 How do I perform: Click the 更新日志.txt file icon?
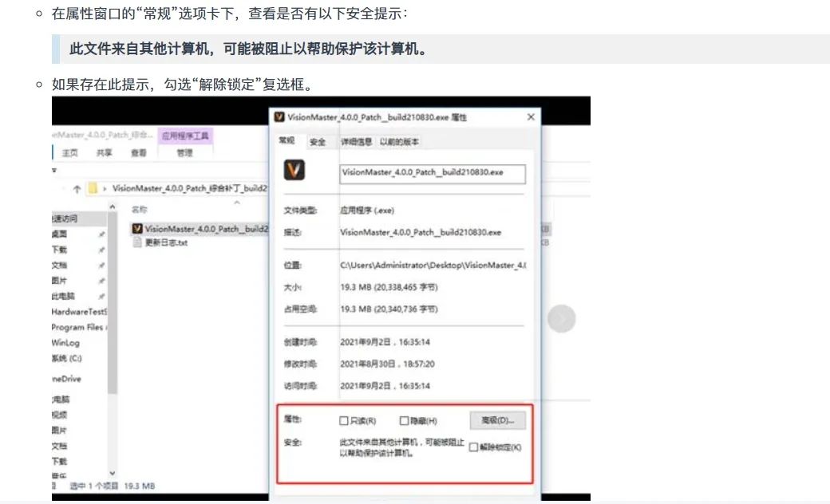point(137,242)
